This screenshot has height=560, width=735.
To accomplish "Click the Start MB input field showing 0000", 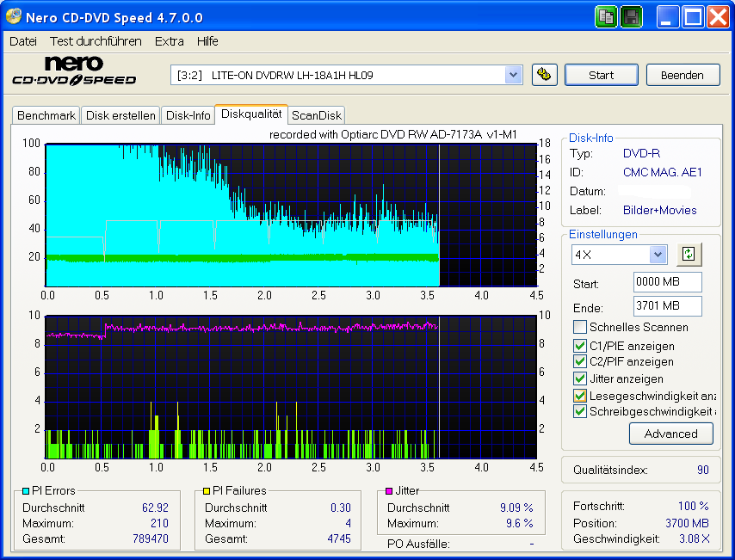I will point(667,281).
